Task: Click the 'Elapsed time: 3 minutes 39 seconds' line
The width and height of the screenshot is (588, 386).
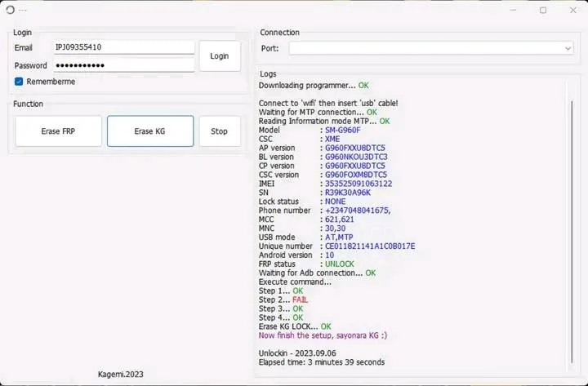Action: [x=322, y=362]
